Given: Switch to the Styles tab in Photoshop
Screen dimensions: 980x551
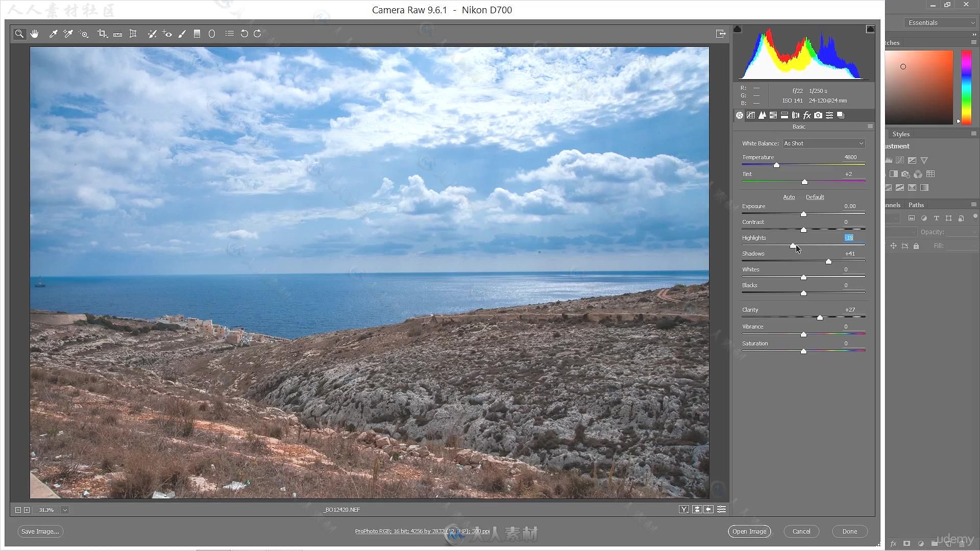Looking at the screenshot, I should coord(901,134).
